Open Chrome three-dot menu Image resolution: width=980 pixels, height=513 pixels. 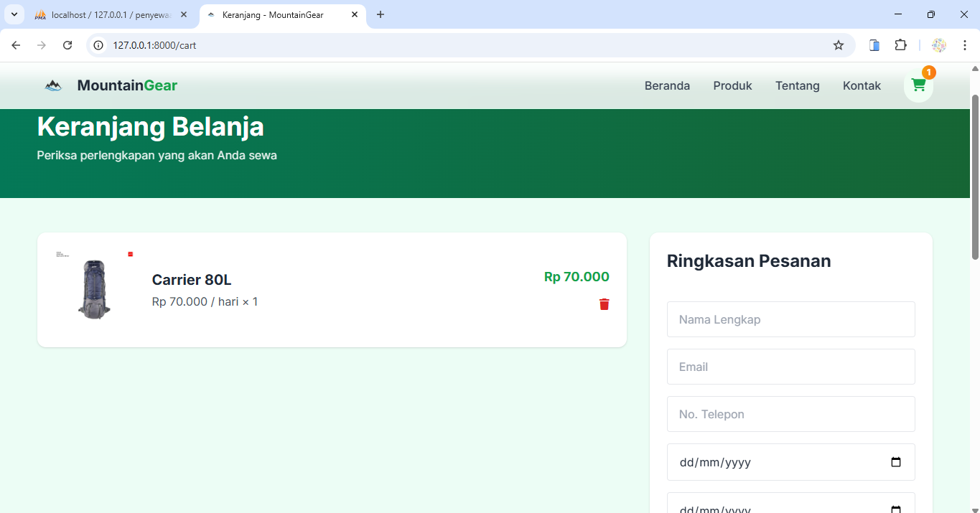(964, 45)
